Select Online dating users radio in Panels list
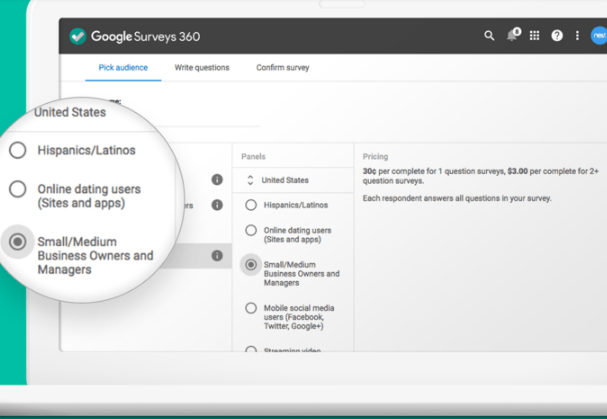Viewport: 607px width, 419px height. pos(251,230)
